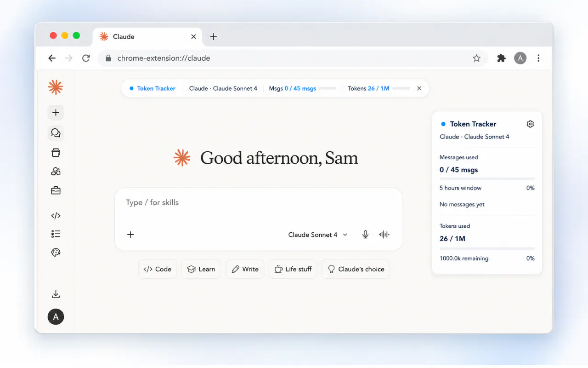Image resolution: width=588 pixels, height=368 pixels.
Task: Click 'Claude · Claude Sonnet 4' in top bar
Action: click(223, 88)
